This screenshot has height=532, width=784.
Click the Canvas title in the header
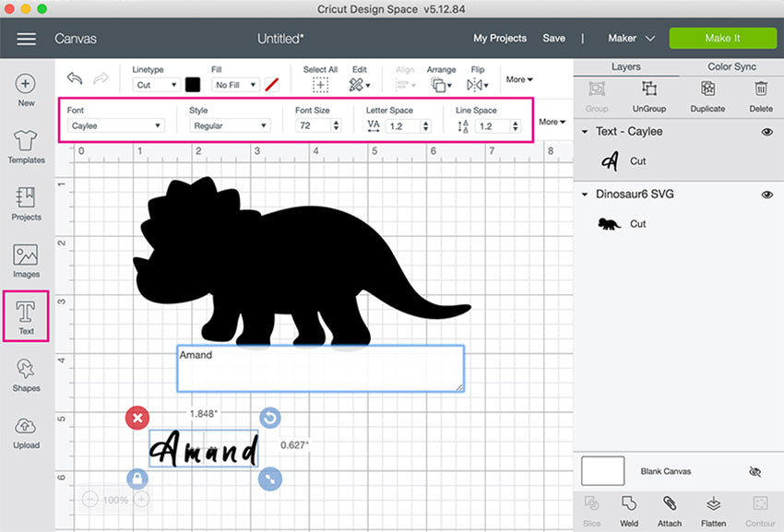click(x=76, y=39)
